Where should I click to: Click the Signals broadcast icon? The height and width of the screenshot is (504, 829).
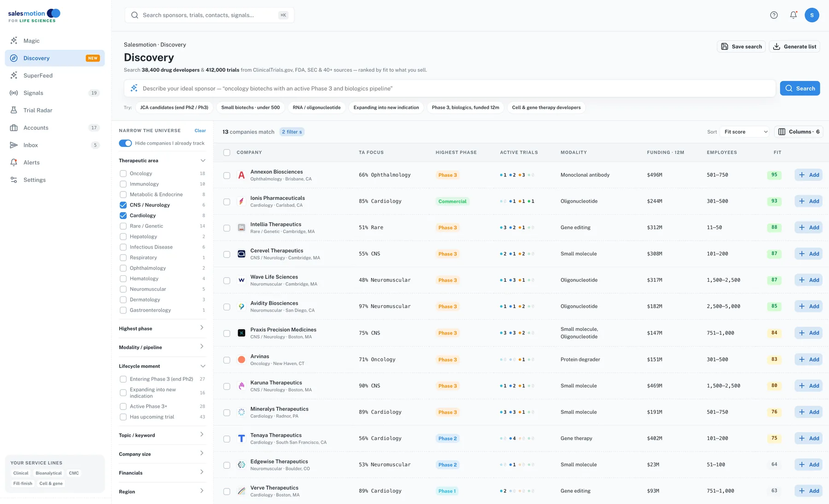(14, 93)
